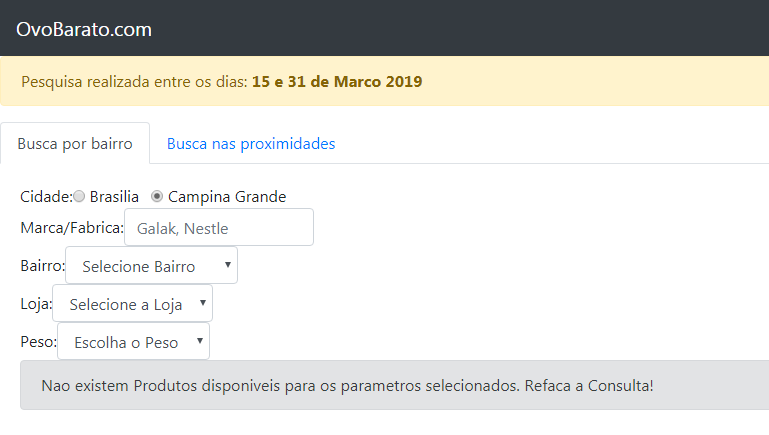
Task: Select the Campina Grande radio button
Action: pos(156,196)
